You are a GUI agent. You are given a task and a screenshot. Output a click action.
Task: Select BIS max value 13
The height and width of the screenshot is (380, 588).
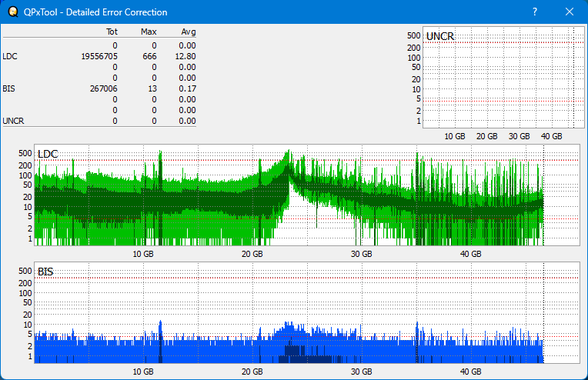152,88
